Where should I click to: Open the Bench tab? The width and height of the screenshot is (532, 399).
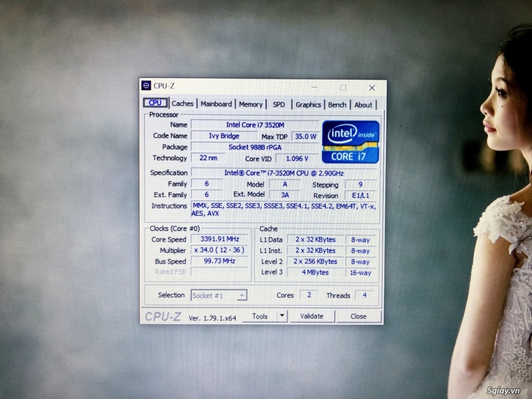coord(337,105)
